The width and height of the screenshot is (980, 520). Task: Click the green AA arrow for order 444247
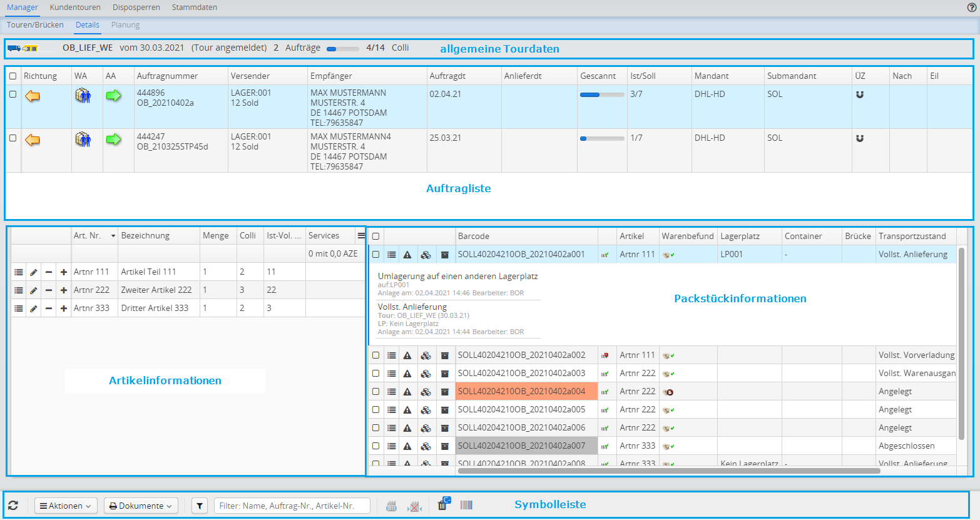point(113,139)
